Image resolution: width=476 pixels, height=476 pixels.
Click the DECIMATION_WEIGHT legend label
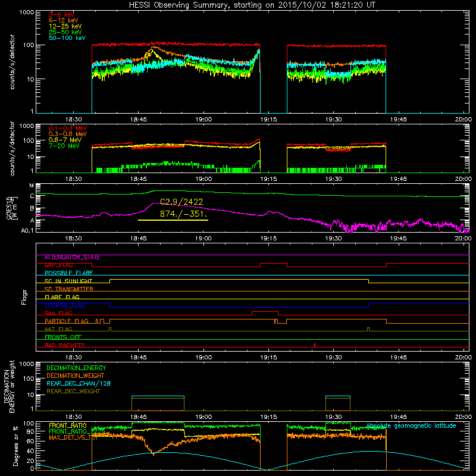pyautogui.click(x=76, y=376)
